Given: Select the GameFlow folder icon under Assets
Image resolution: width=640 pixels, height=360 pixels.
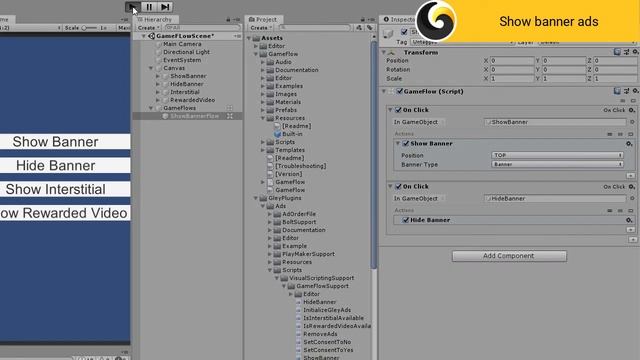Looking at the screenshot, I should point(263,54).
